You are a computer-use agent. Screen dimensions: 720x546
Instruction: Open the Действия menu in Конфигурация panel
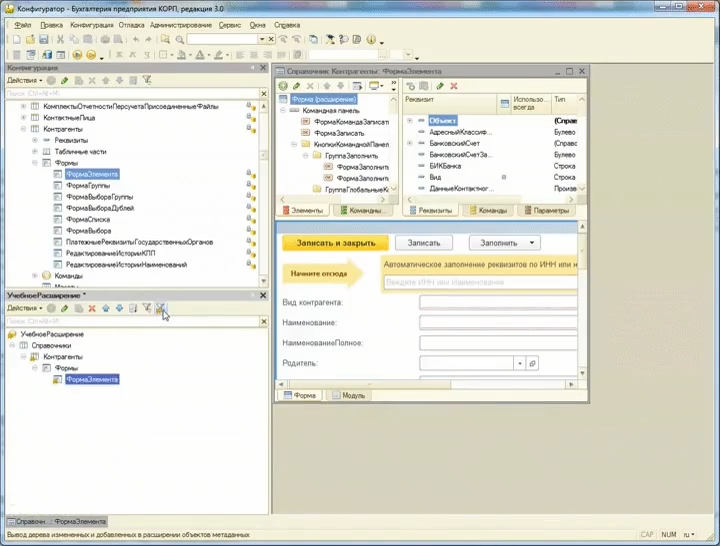tap(24, 80)
